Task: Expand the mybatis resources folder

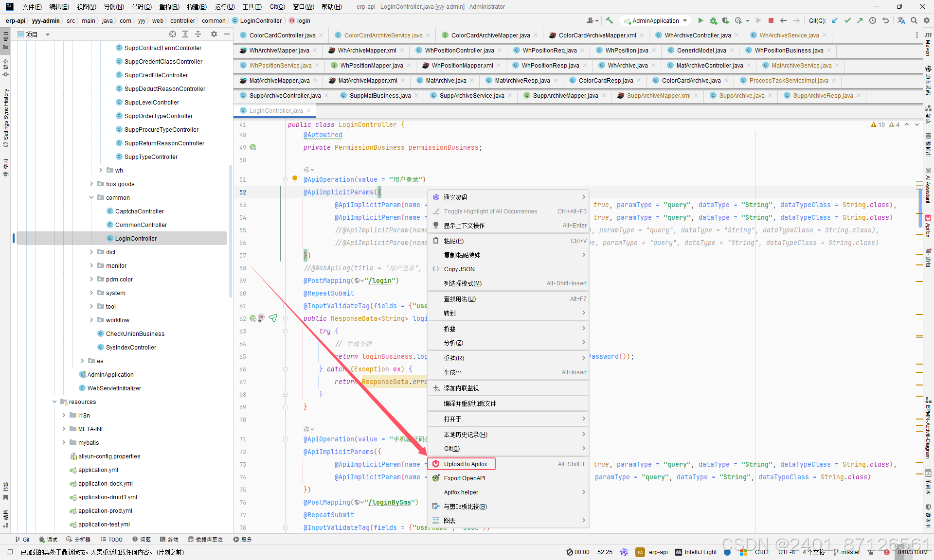Action: click(64, 442)
